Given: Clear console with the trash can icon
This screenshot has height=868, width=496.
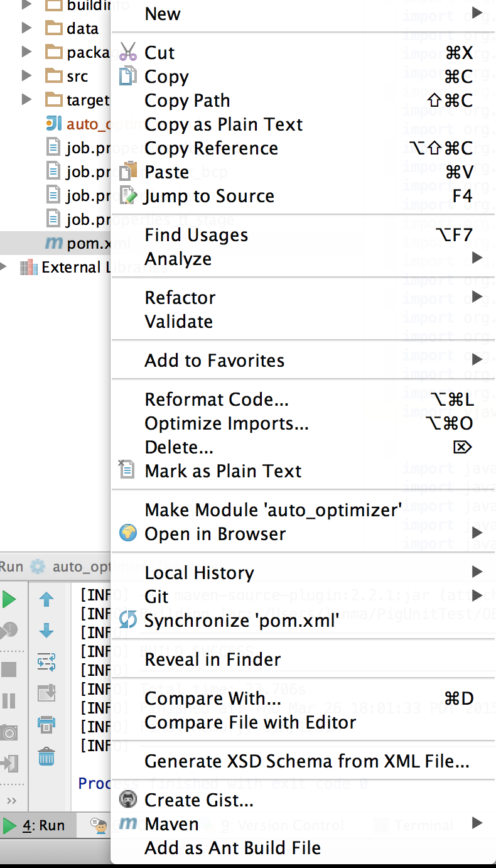Looking at the screenshot, I should tap(46, 756).
